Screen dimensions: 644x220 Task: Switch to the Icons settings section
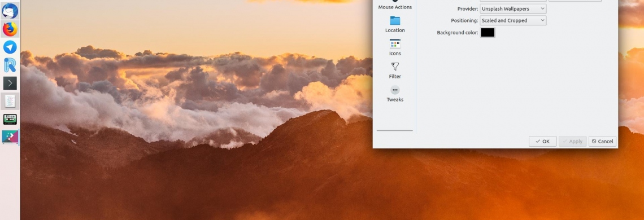pos(395,47)
